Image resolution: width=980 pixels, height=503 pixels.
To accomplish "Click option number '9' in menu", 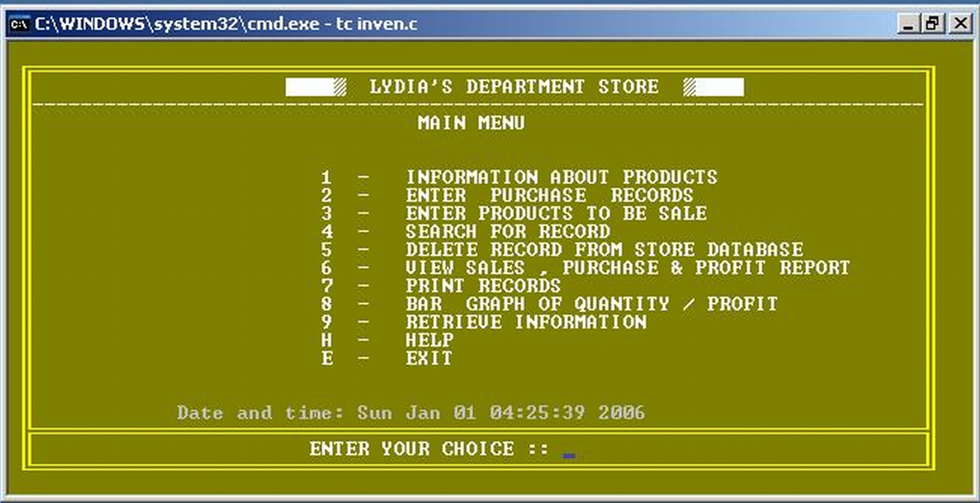I will point(326,322).
